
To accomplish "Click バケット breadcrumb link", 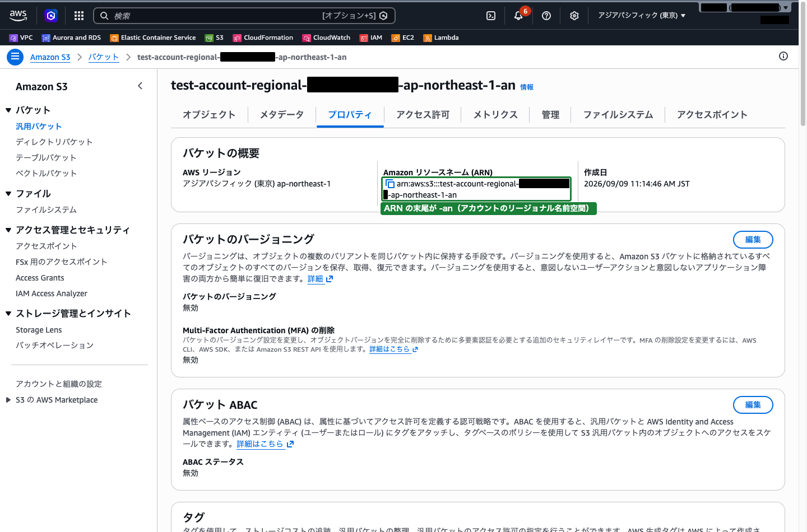I will pyautogui.click(x=104, y=57).
